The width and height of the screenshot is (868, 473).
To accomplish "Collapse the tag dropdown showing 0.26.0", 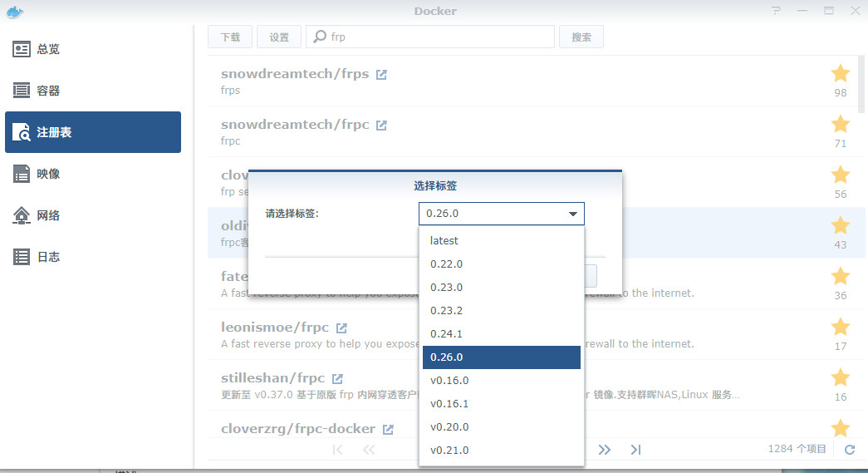I will click(502, 214).
